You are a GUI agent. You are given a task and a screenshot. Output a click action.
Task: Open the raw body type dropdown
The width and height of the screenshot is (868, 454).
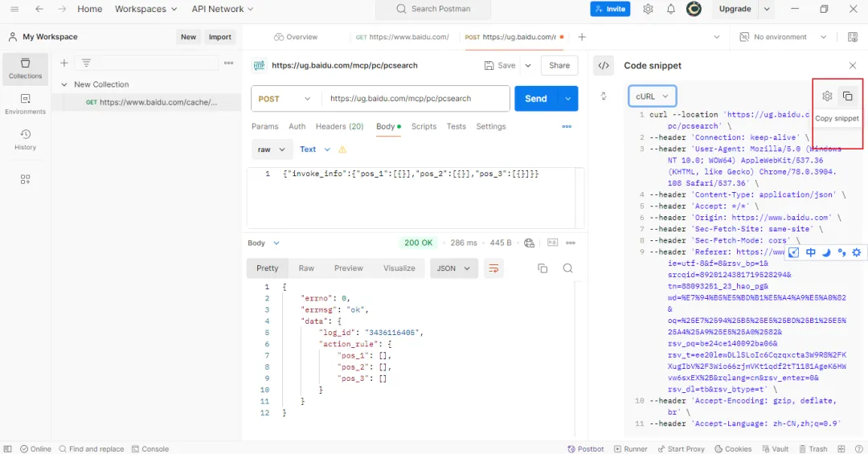click(272, 149)
